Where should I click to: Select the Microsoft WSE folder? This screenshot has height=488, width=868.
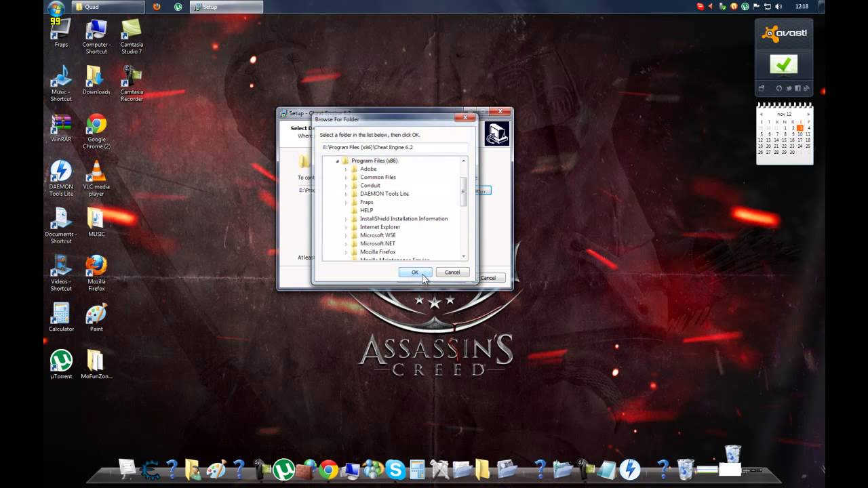click(378, 235)
